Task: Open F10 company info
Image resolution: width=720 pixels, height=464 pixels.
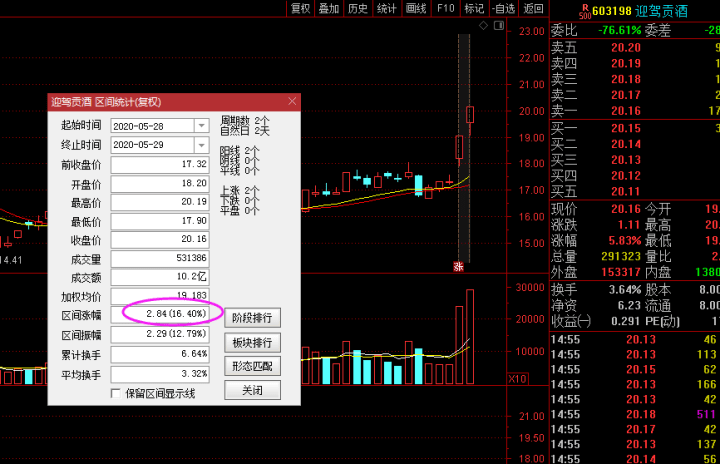Action: [x=445, y=8]
